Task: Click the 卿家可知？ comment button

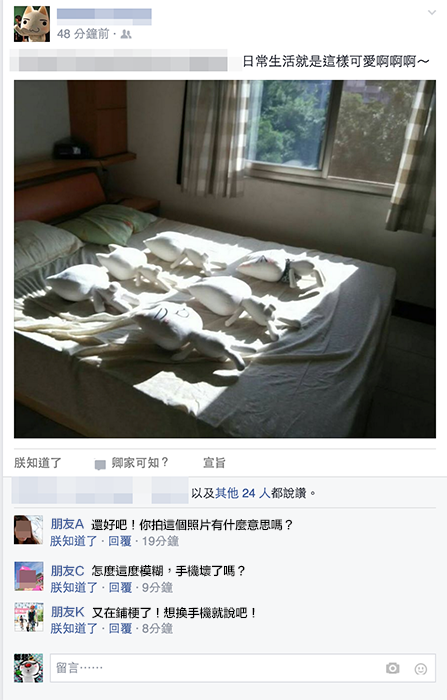Action: 140,463
